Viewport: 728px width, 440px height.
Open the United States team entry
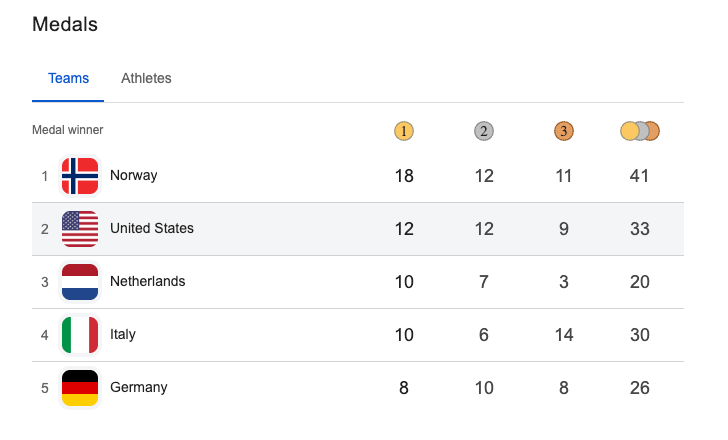point(151,229)
